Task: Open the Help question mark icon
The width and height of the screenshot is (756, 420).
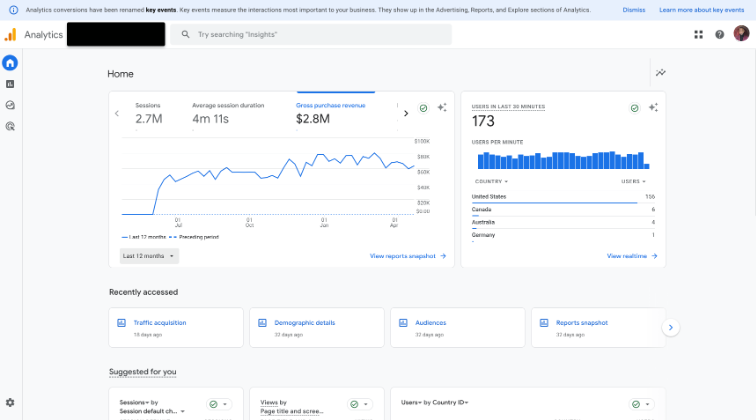Action: click(719, 35)
